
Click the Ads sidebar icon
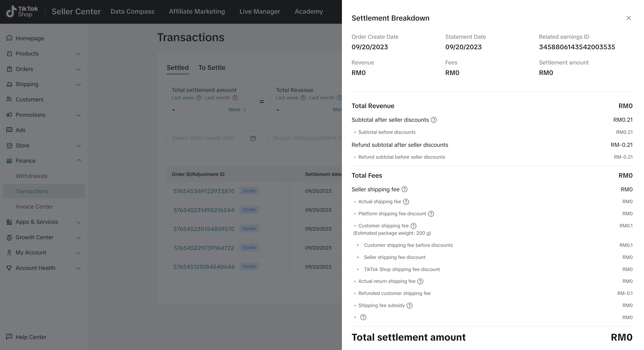tap(9, 130)
